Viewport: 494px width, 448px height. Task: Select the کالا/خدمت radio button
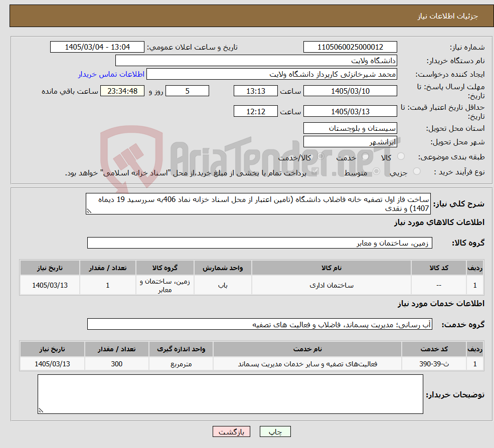pos(320,156)
